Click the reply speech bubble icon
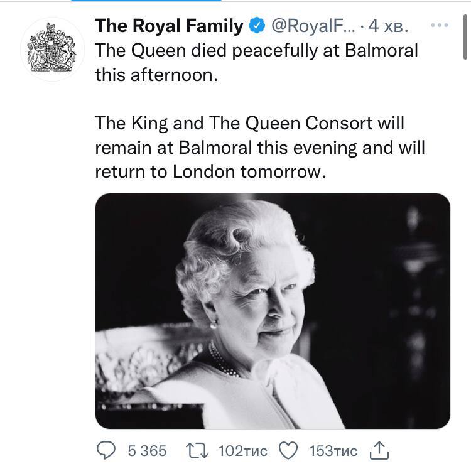This screenshot has width=471, height=476. (x=107, y=450)
